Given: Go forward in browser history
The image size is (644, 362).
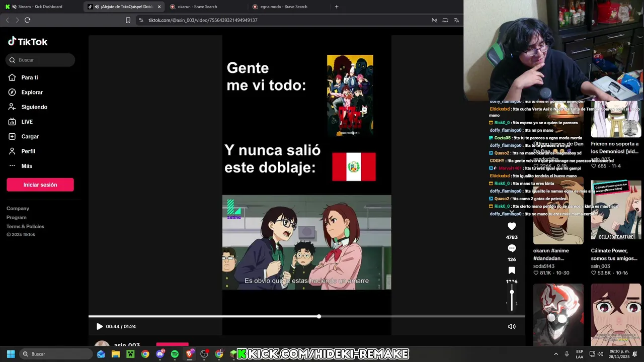Looking at the screenshot, I should pyautogui.click(x=17, y=20).
